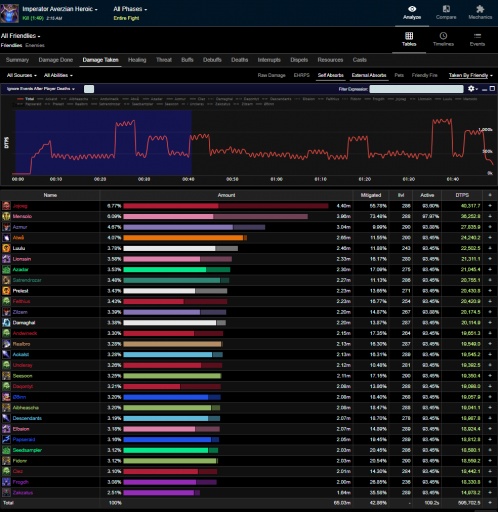
Task: Click the class icon beside Zakzalus
Action: click(6, 493)
